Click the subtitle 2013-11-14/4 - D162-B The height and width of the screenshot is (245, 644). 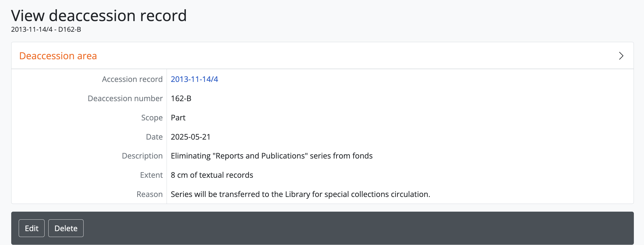tap(46, 29)
